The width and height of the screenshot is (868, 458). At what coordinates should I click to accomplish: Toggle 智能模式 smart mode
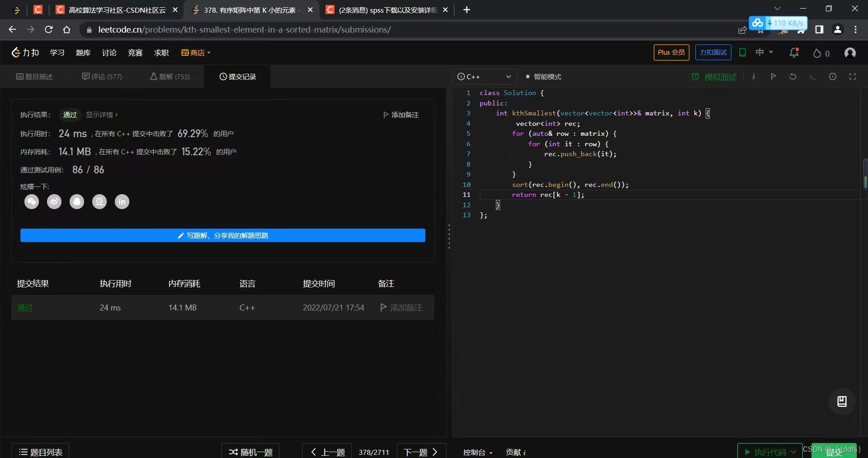pyautogui.click(x=543, y=76)
